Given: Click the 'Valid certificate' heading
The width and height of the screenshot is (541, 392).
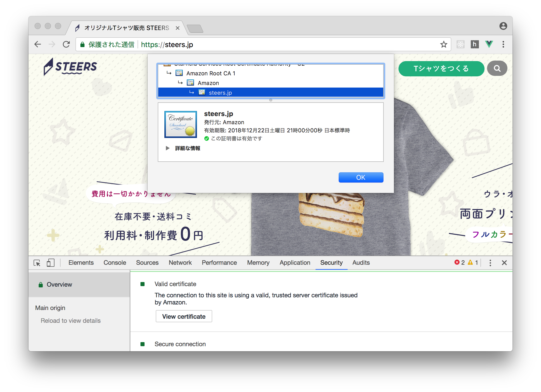Looking at the screenshot, I should point(175,284).
